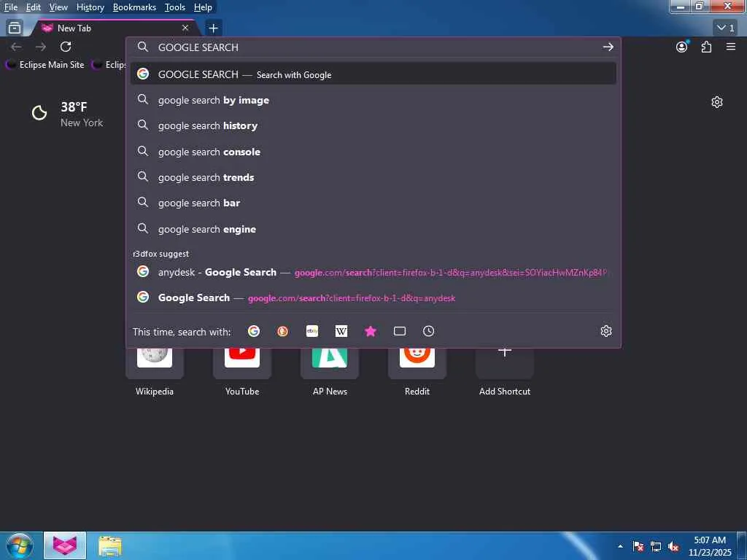Select the New Tab tab
The width and height of the screenshot is (747, 560).
click(x=115, y=28)
